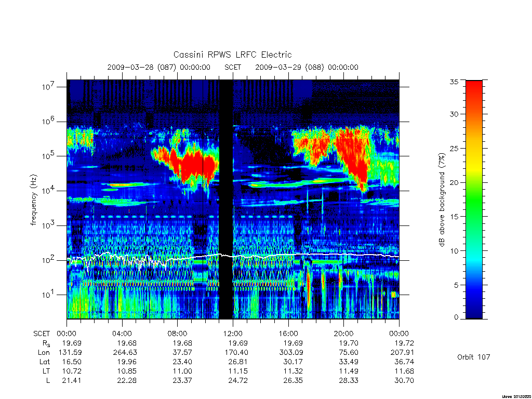The width and height of the screenshot is (532, 399).
Task: Select local time value 11.49
Action: pyautogui.click(x=349, y=371)
